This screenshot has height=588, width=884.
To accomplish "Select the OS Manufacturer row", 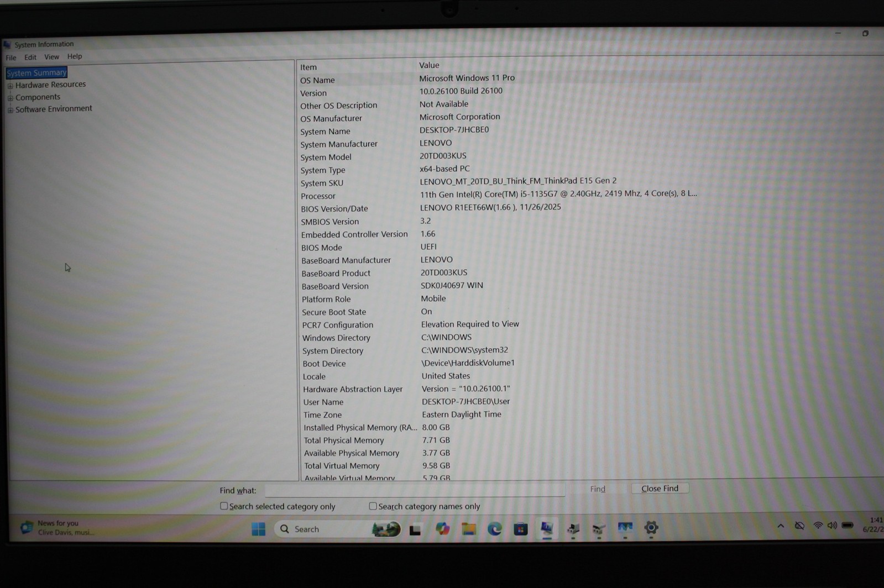I will point(500,118).
